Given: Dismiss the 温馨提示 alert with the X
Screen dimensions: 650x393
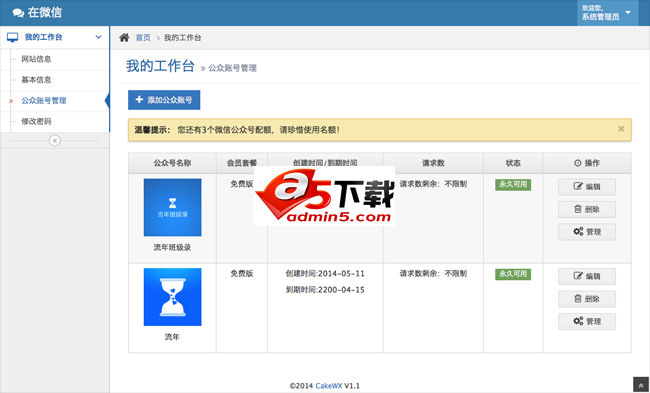Looking at the screenshot, I should tap(621, 129).
